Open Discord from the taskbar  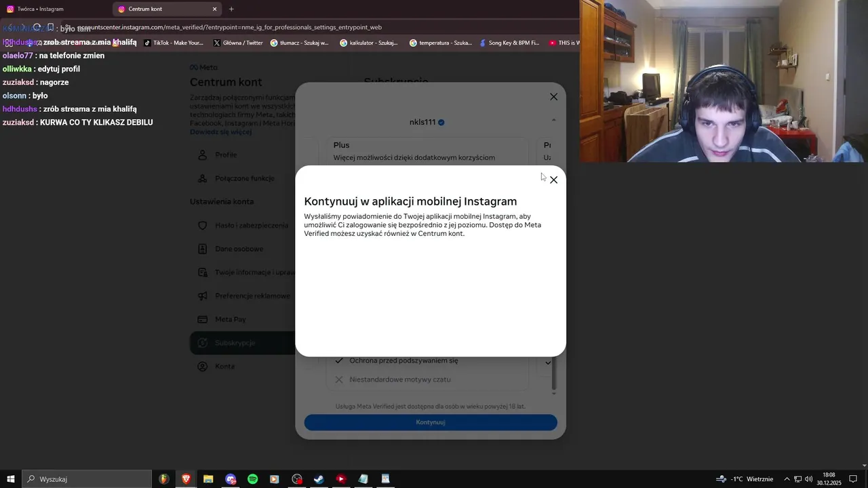point(231,479)
